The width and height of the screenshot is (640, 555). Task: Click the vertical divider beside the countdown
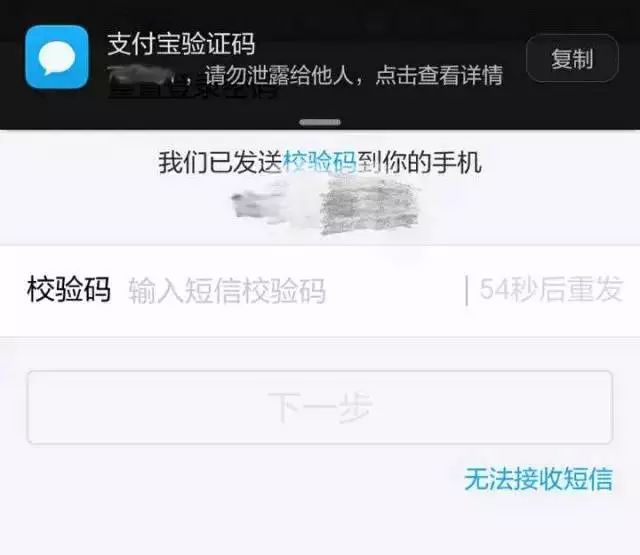coord(467,290)
